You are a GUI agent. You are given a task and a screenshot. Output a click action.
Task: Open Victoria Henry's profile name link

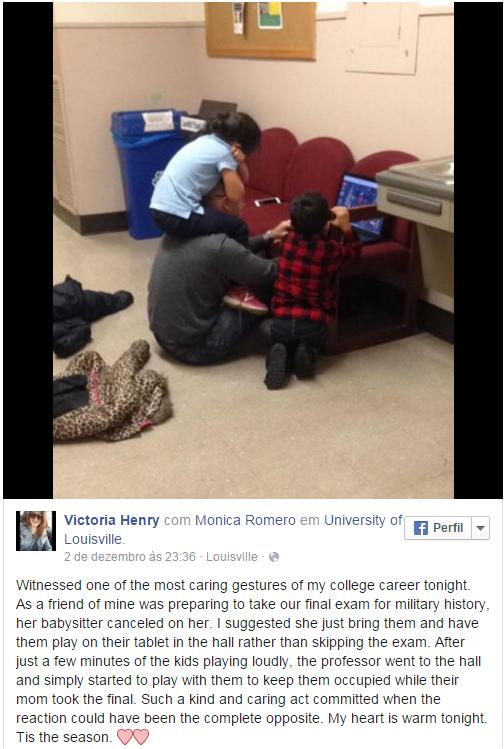coord(111,520)
